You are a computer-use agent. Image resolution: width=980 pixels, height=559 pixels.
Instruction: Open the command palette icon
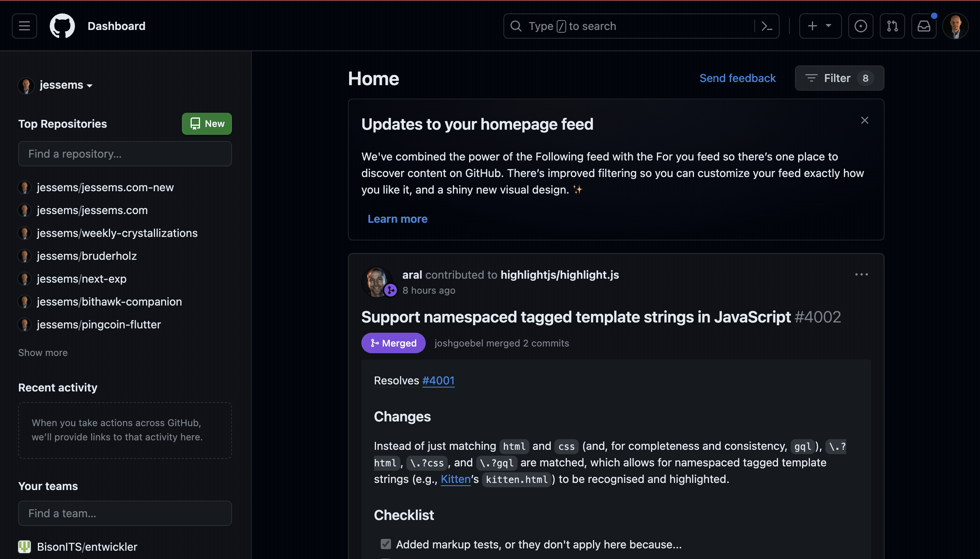(767, 26)
